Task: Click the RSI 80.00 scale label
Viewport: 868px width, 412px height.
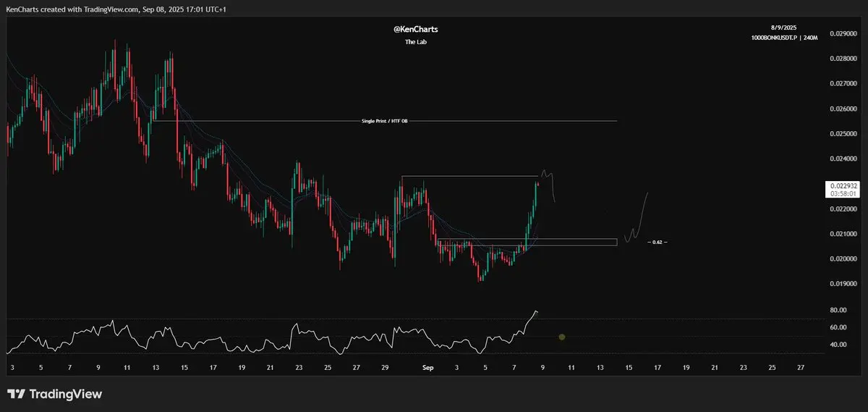Action: [838, 310]
